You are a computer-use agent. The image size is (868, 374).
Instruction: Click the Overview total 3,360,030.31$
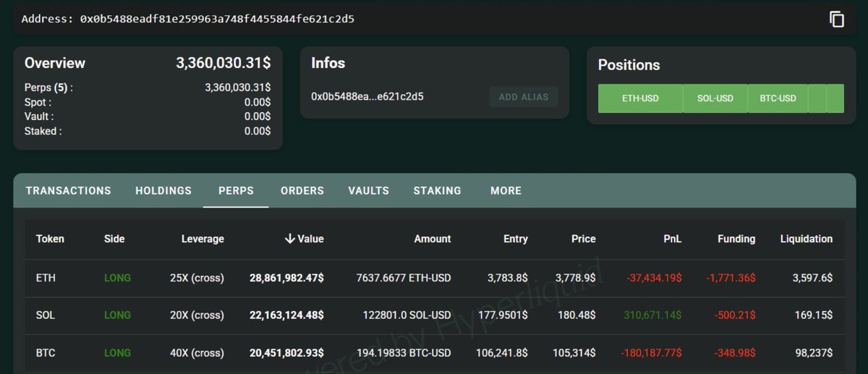click(224, 63)
